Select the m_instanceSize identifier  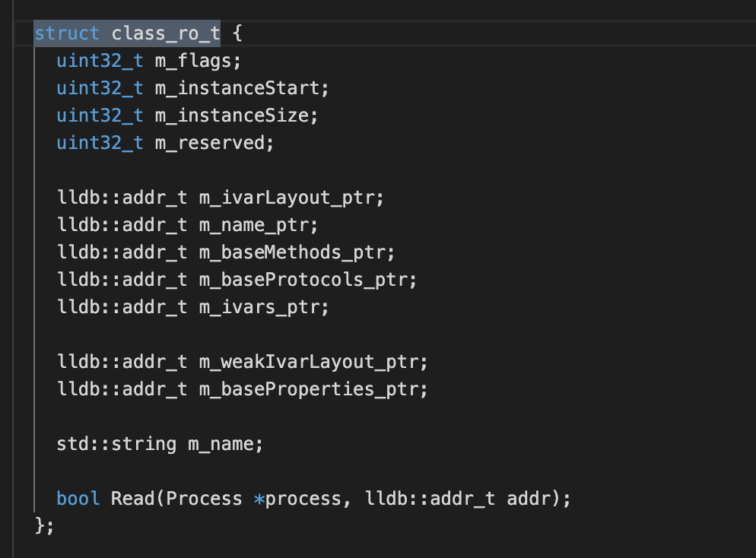click(230, 116)
